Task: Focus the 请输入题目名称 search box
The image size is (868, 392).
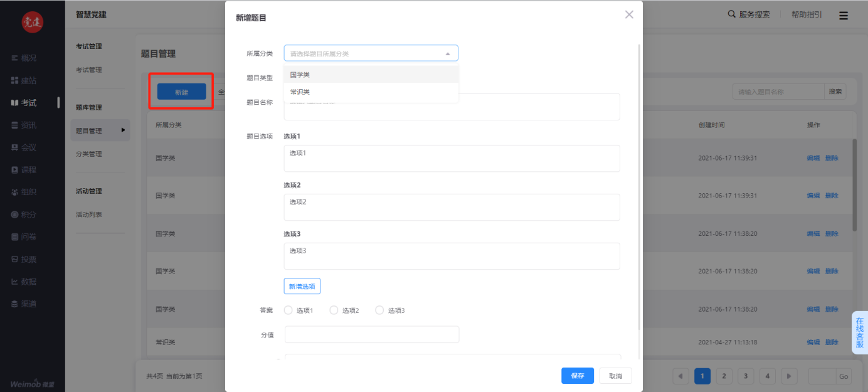Action: coord(778,92)
